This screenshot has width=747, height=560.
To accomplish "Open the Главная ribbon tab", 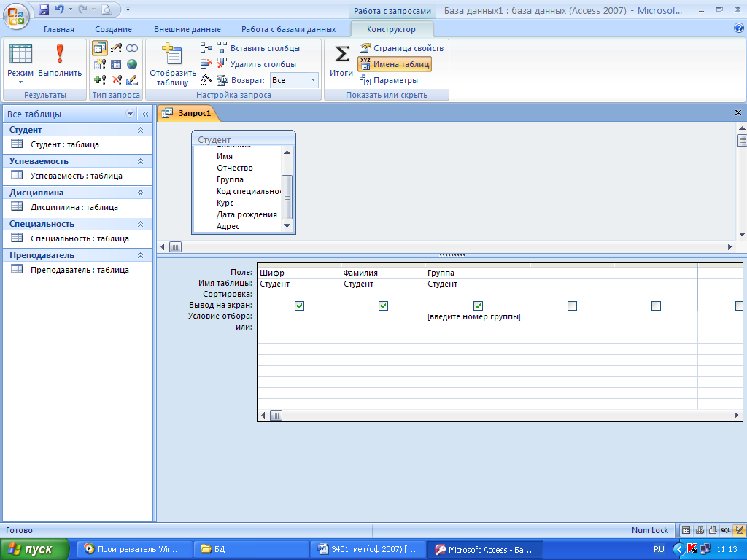I will coord(59,29).
